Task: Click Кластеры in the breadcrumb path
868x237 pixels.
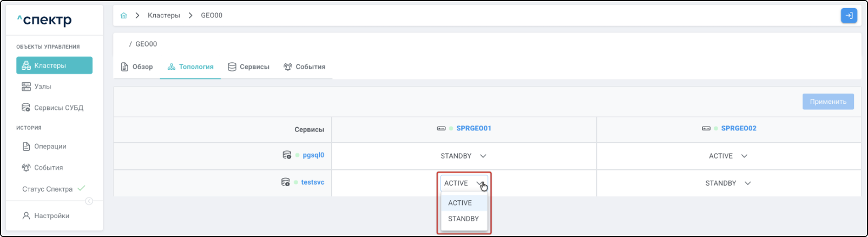Action: (163, 16)
